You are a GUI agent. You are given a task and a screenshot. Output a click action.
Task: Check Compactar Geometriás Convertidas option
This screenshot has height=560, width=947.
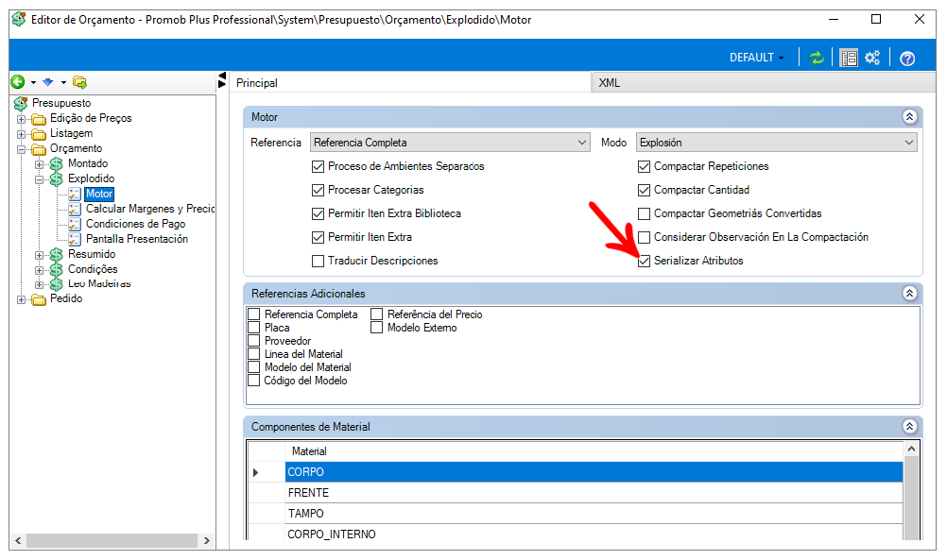(x=644, y=213)
